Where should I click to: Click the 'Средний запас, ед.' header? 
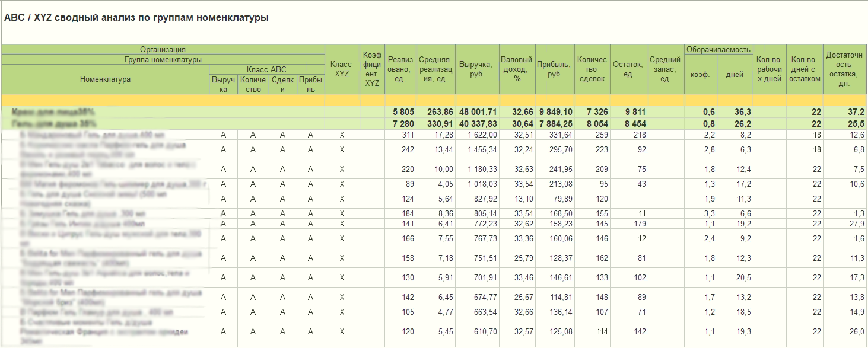point(665,69)
